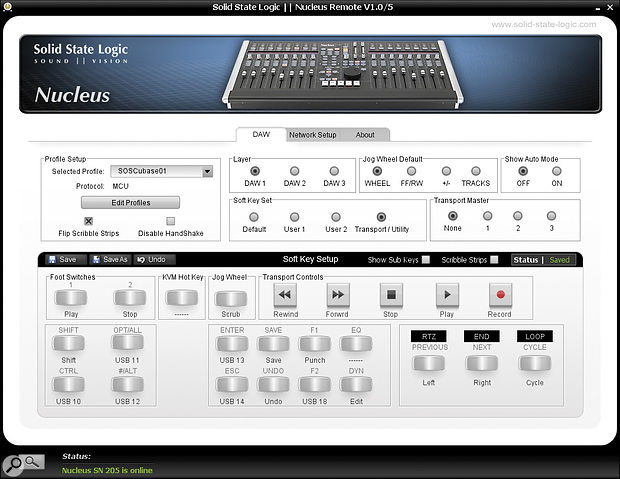The height and width of the screenshot is (479, 620).
Task: Enable Disable HandShake checkbox
Action: click(170, 221)
